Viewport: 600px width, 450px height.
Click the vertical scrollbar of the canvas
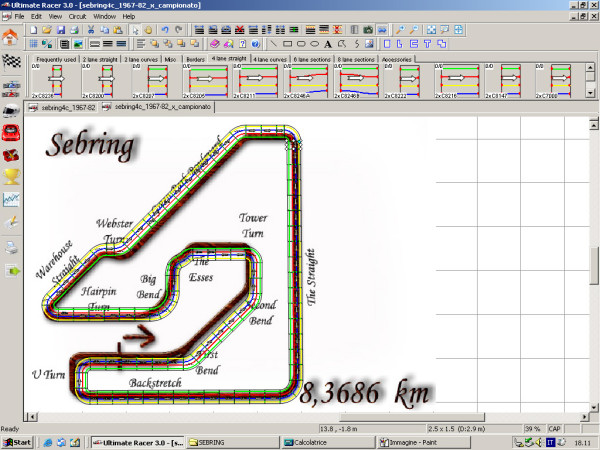pos(595,260)
